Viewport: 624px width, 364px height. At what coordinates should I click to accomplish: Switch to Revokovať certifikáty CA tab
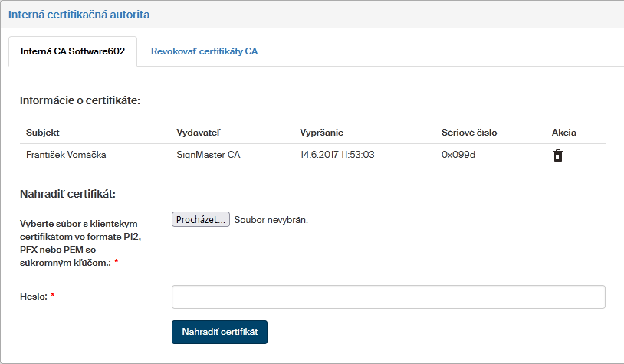click(204, 51)
